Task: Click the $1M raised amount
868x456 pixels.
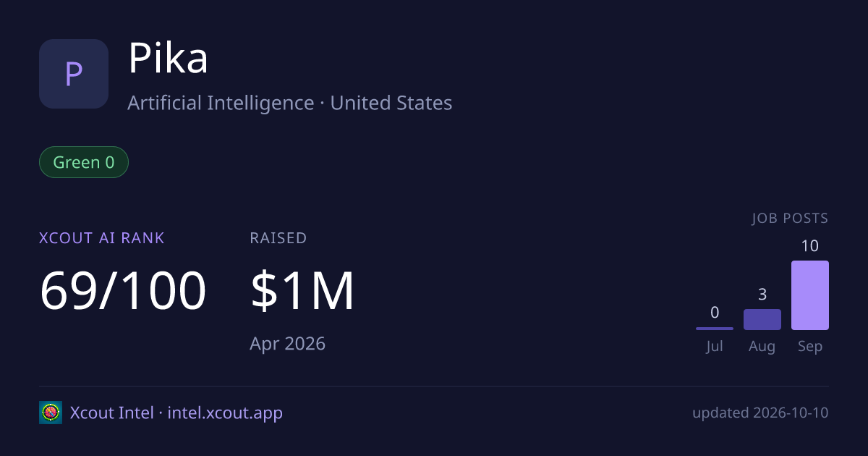Action: click(302, 291)
